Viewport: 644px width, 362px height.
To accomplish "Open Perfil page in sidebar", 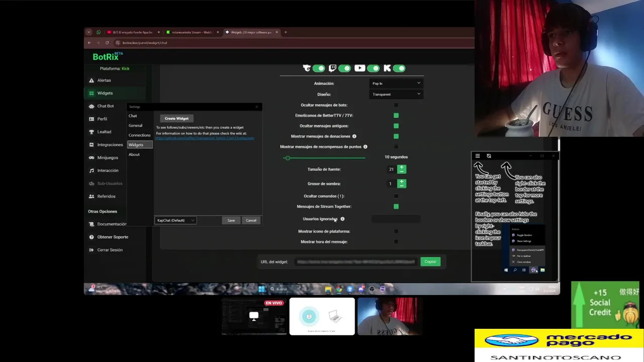I will [102, 119].
